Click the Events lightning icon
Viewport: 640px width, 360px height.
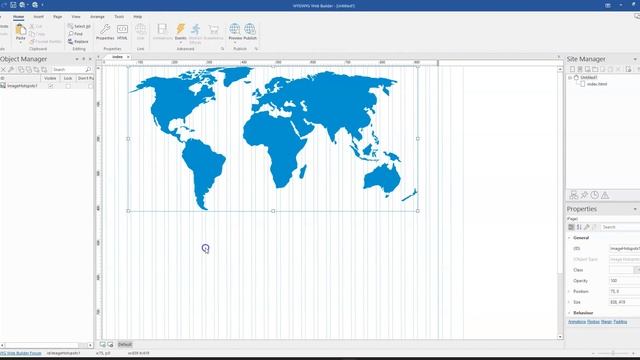coord(180,29)
